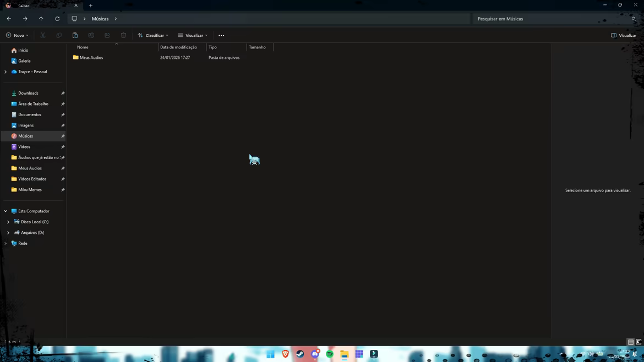Open Rede in the sidebar
The image size is (644, 362).
click(x=23, y=243)
